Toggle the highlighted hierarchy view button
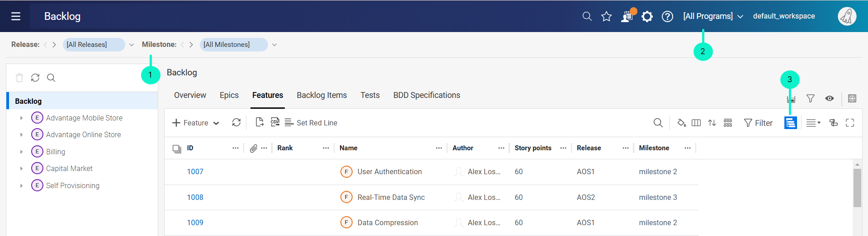This screenshot has height=236, width=868. 791,123
